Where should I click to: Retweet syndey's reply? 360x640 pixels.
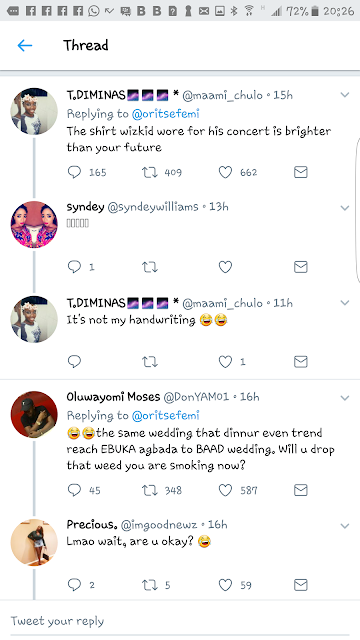pyautogui.click(x=149, y=267)
